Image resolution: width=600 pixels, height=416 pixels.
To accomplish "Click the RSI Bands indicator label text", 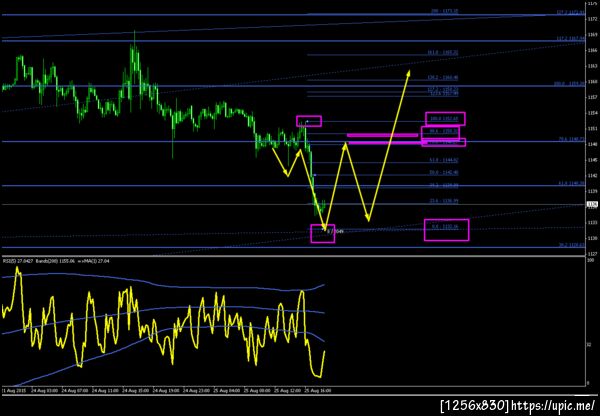I will 56,261.
